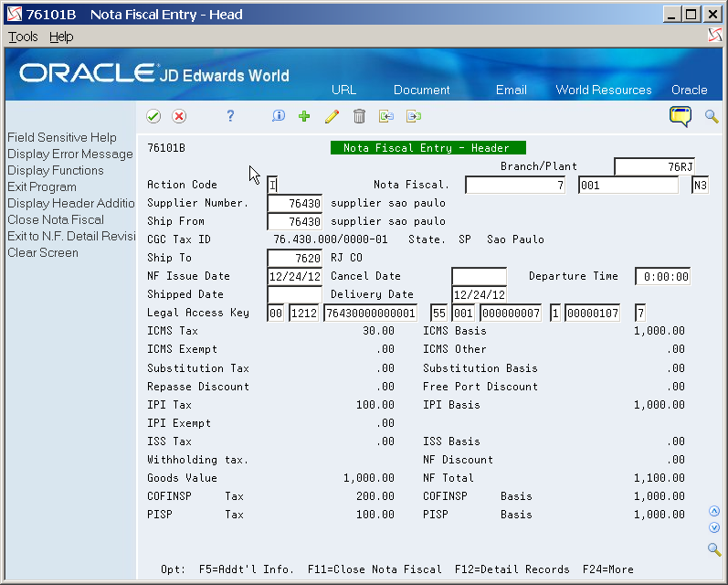Click F11=Close Nota Fiscal function text
The height and width of the screenshot is (585, 728).
pyautogui.click(x=375, y=569)
